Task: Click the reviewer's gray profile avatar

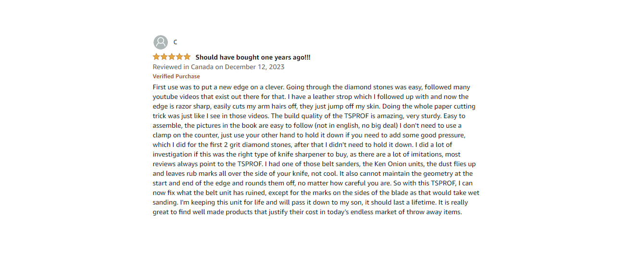Action: click(x=161, y=42)
